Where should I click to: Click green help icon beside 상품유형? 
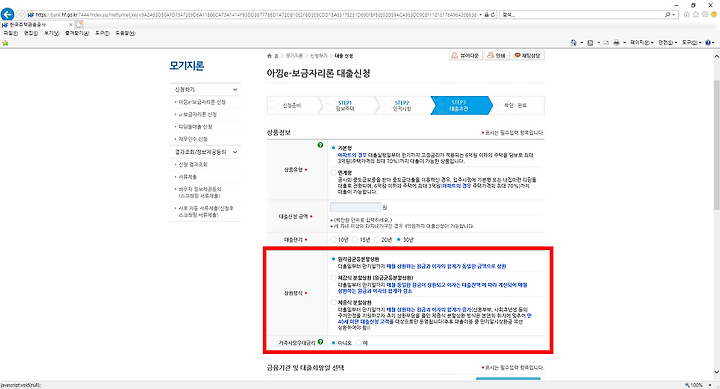320,145
